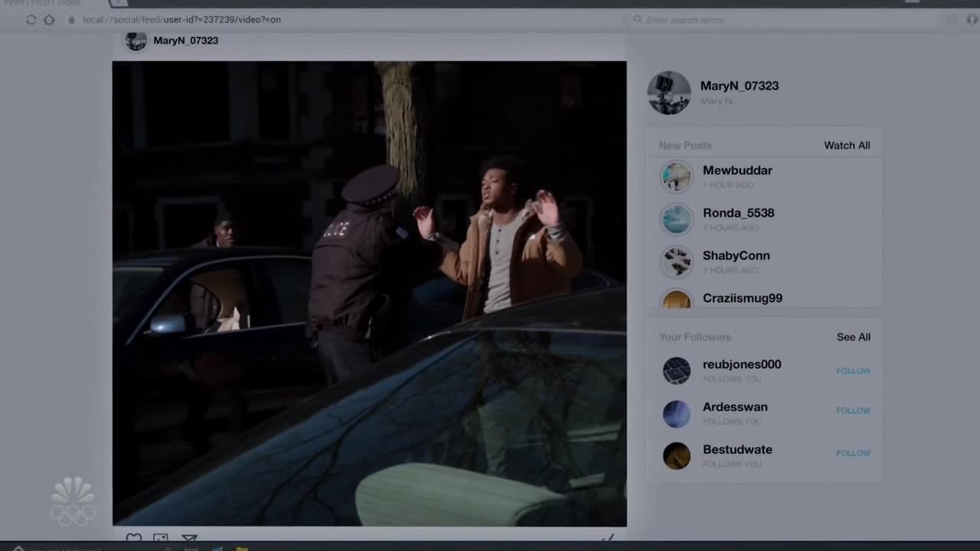Click reubjones000 follower name

pos(742,364)
